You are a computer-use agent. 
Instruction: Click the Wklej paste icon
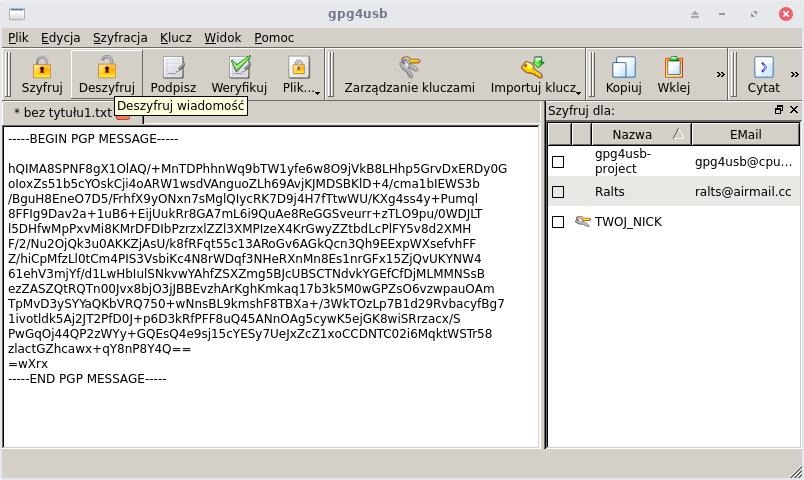pos(674,67)
